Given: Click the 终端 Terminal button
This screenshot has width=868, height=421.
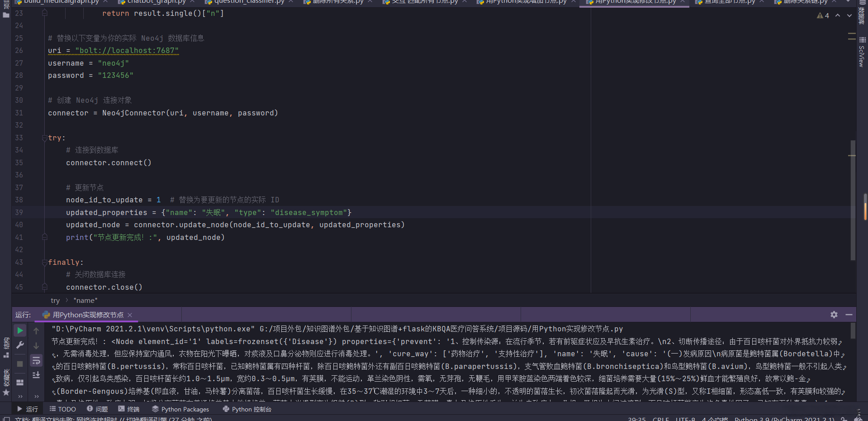Looking at the screenshot, I should 129,409.
